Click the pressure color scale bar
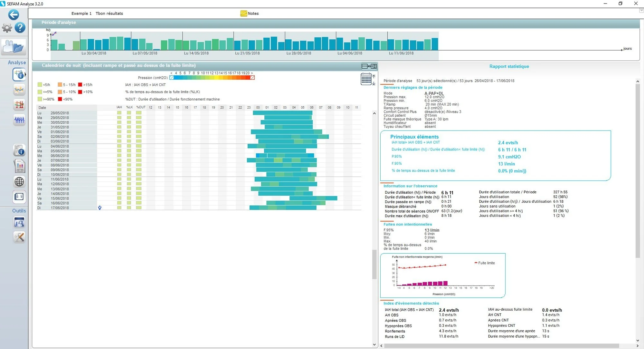The height and width of the screenshot is (349, 644). click(x=212, y=78)
